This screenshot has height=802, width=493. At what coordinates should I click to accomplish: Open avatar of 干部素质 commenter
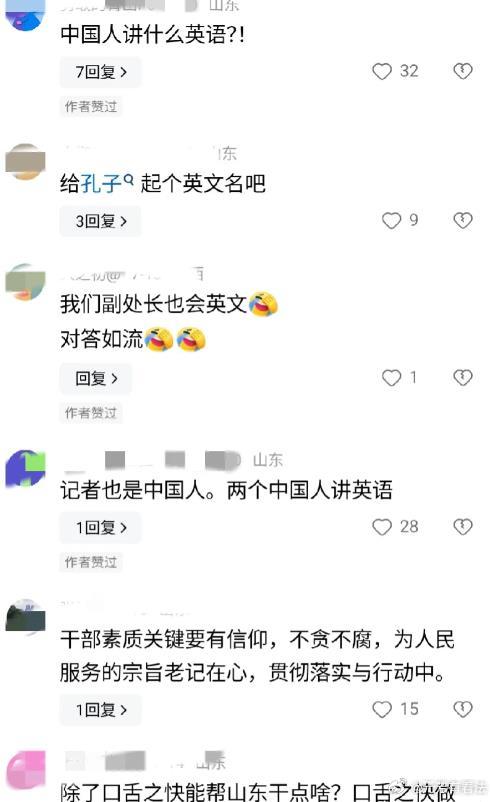(x=25, y=617)
